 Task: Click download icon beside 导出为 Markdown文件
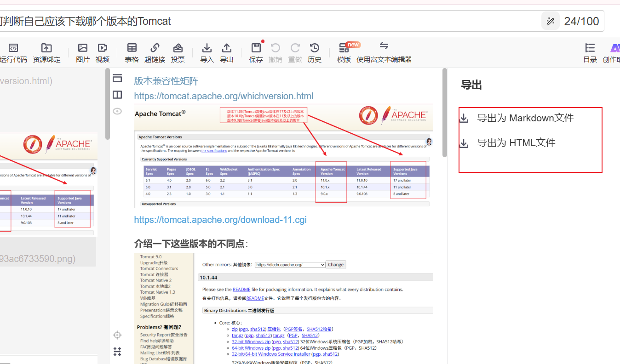[x=465, y=119]
